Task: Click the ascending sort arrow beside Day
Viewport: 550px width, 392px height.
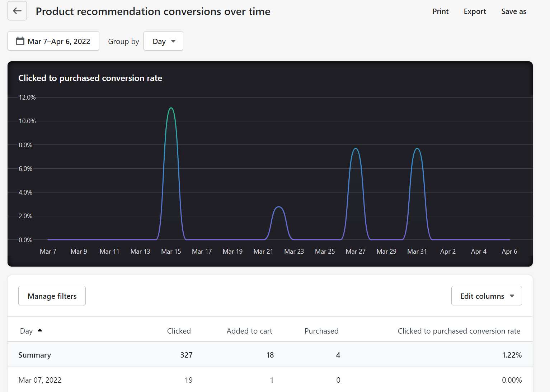Action: click(x=40, y=330)
